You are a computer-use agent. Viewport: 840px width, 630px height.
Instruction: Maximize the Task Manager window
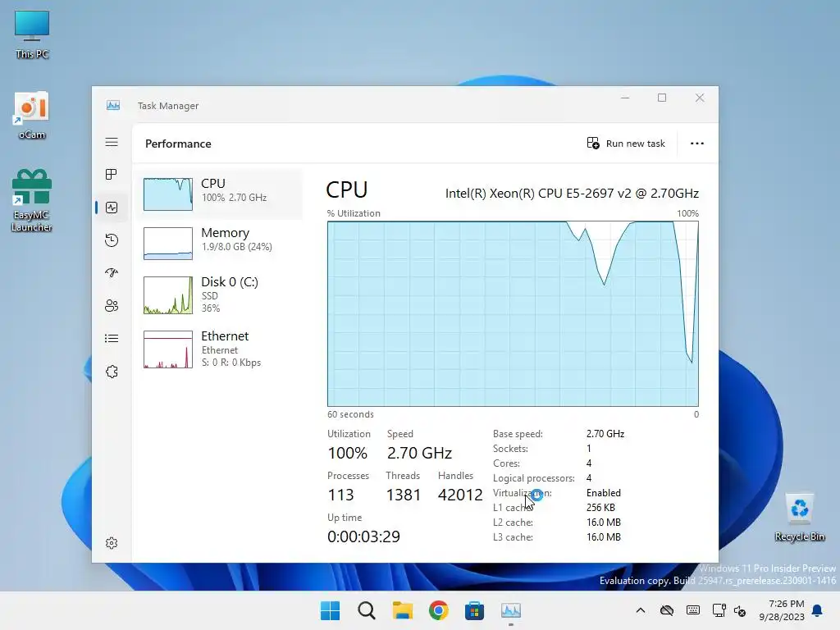(662, 98)
